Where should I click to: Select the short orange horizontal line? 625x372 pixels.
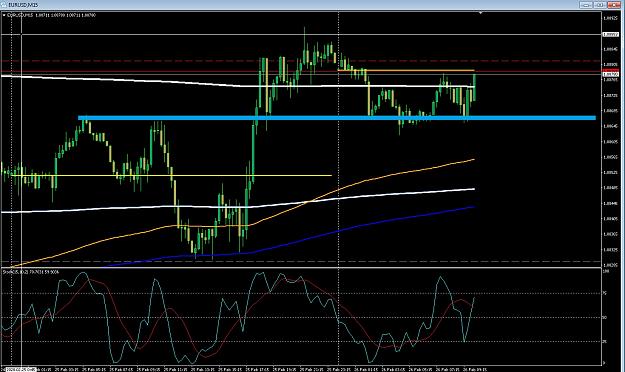(x=406, y=71)
